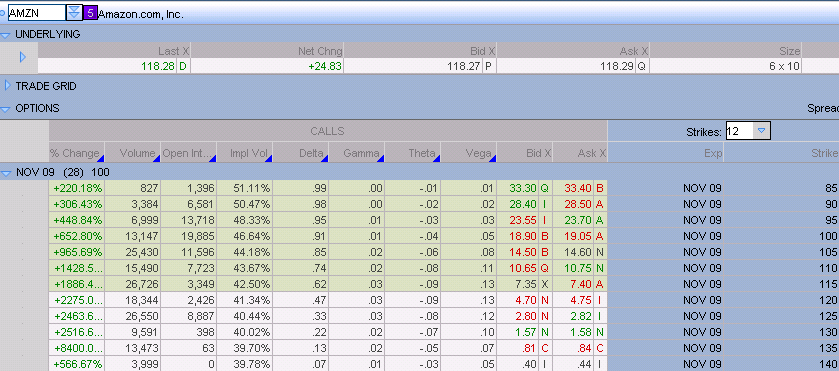The image size is (839, 371).
Task: Click the calls Bid X column header
Action: tap(525, 154)
